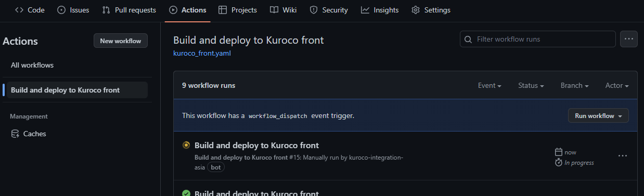Click the Issues circle-dot icon
Viewport: 644px width, 196px height.
tap(61, 10)
